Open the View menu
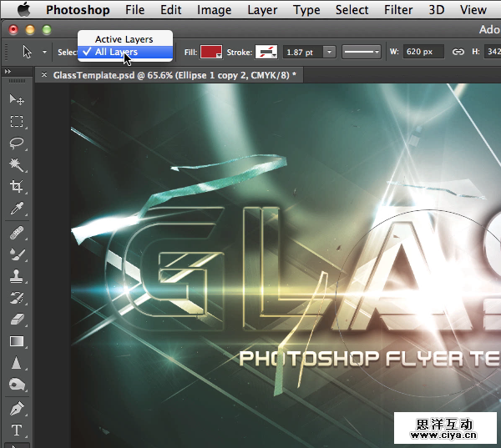 pos(473,10)
